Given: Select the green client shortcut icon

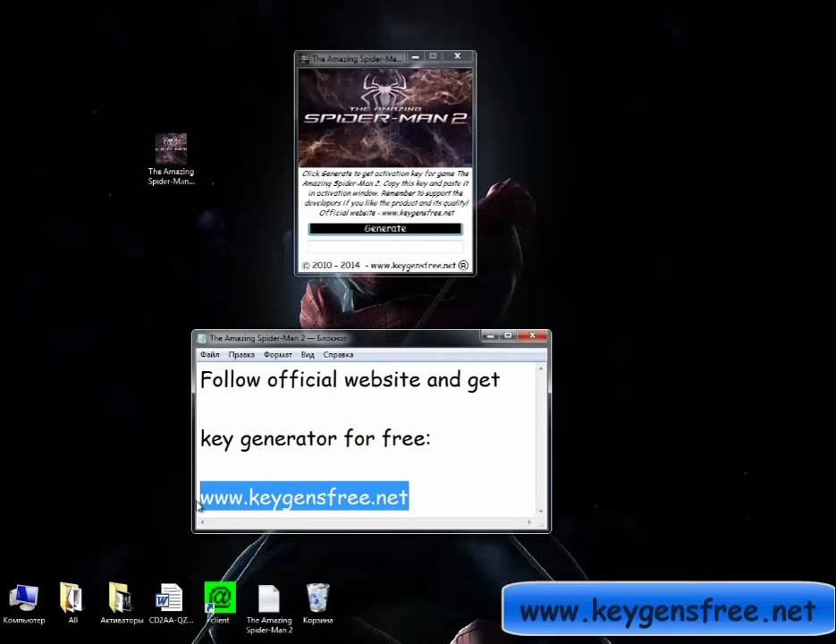Looking at the screenshot, I should pyautogui.click(x=220, y=604).
